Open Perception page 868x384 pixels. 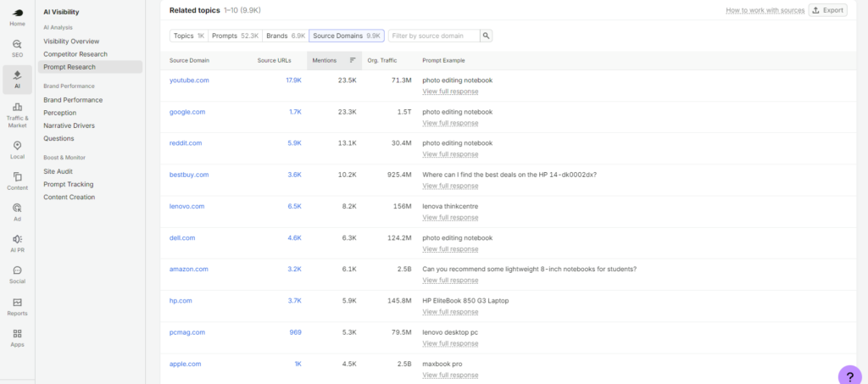(x=60, y=113)
